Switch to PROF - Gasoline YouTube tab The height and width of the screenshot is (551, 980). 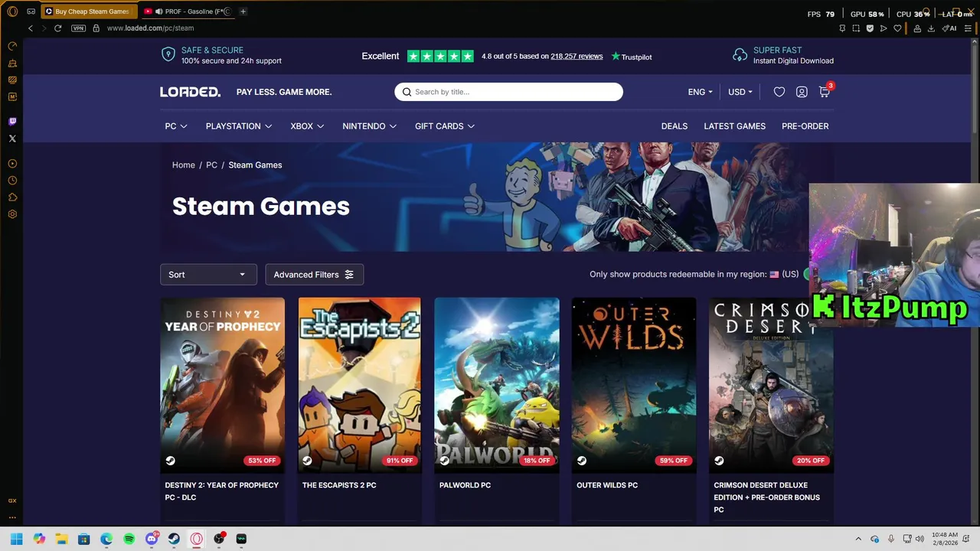[188, 11]
